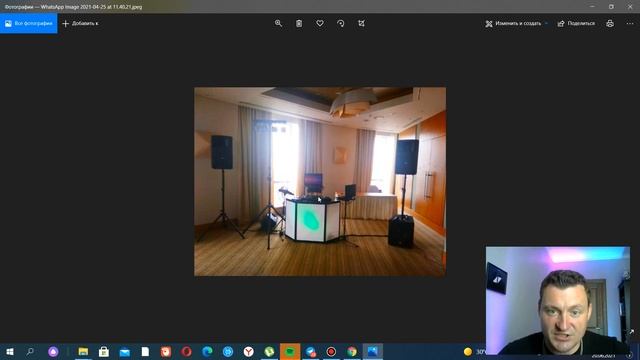Click the webcam video overlay
Image resolution: width=640 pixels, height=360 pixels.
558,300
